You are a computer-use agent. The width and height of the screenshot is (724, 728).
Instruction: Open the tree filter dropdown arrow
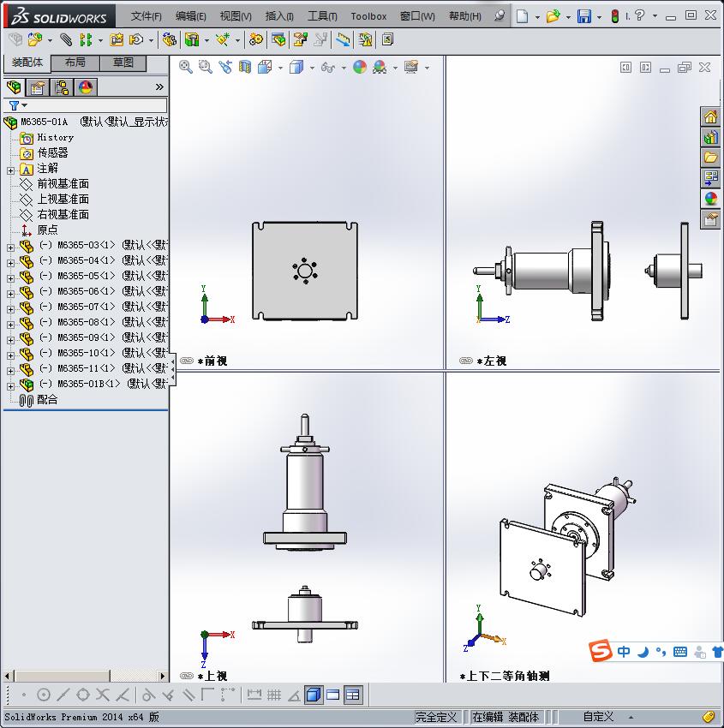25,105
